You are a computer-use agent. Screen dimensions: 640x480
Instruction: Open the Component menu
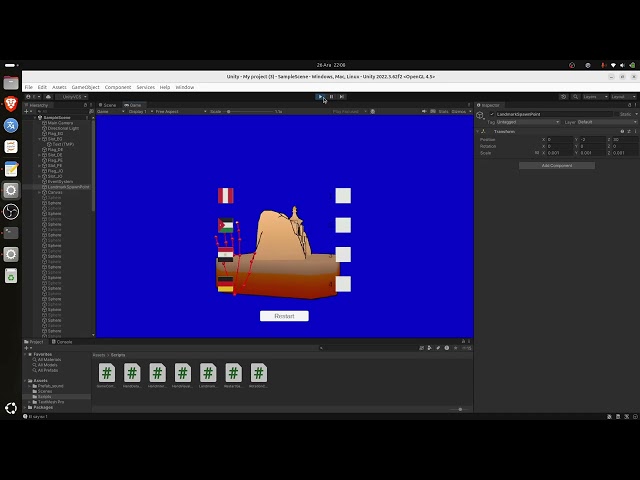coord(118,87)
